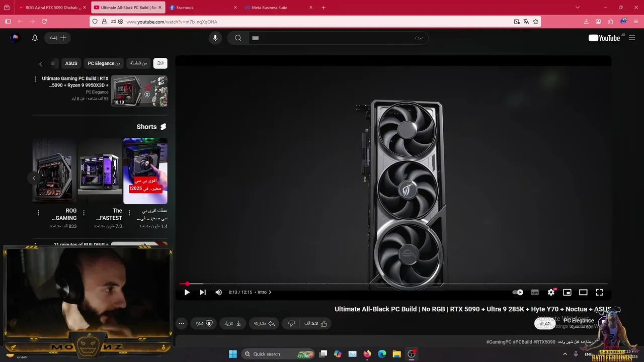Reload the current page
The width and height of the screenshot is (644, 362).
point(44,22)
